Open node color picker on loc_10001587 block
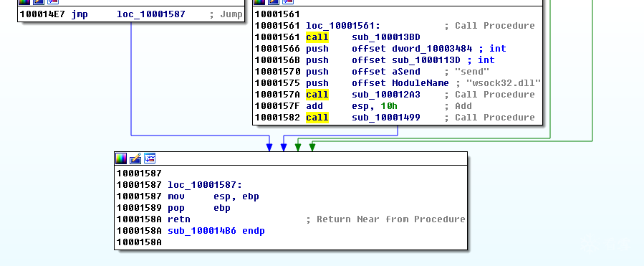Image resolution: width=644 pixels, height=266 pixels. click(121, 158)
